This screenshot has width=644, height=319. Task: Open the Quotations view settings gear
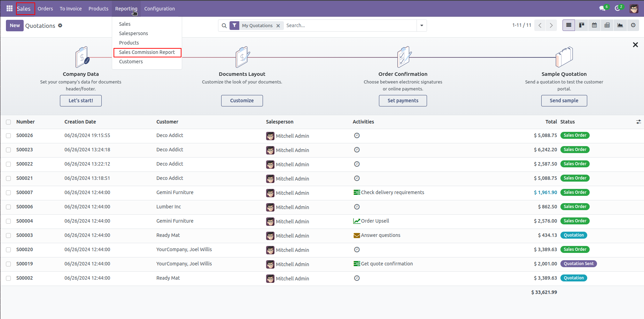[x=60, y=25]
